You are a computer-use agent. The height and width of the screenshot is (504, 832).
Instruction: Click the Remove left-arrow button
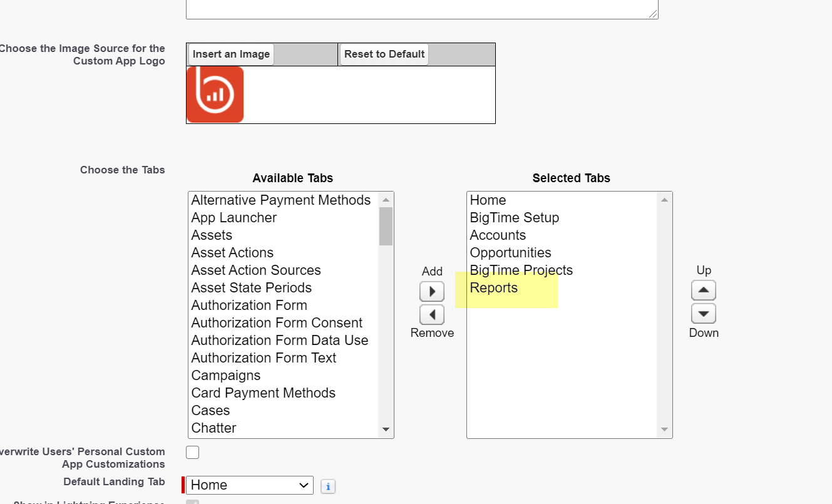(432, 315)
